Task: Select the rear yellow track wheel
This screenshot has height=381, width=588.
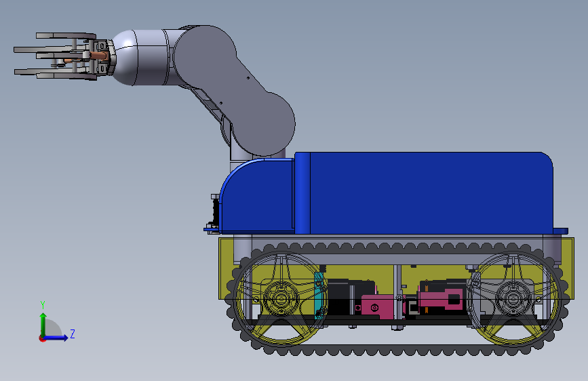Action: point(513,299)
